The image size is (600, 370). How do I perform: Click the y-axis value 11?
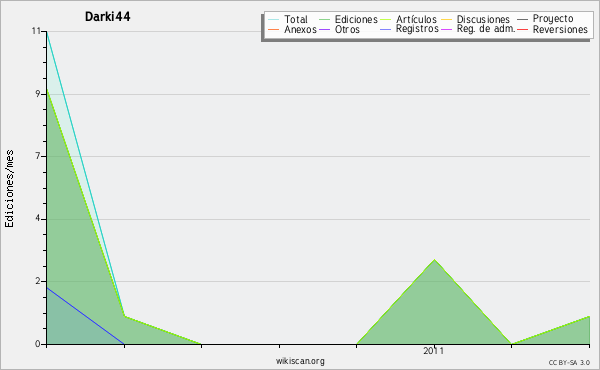(36, 31)
